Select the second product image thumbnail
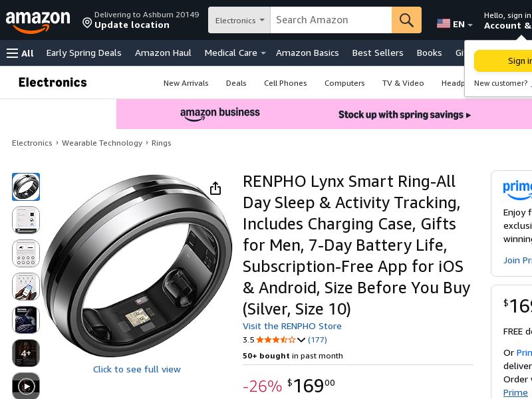Image resolution: width=532 pixels, height=399 pixels. 26,220
